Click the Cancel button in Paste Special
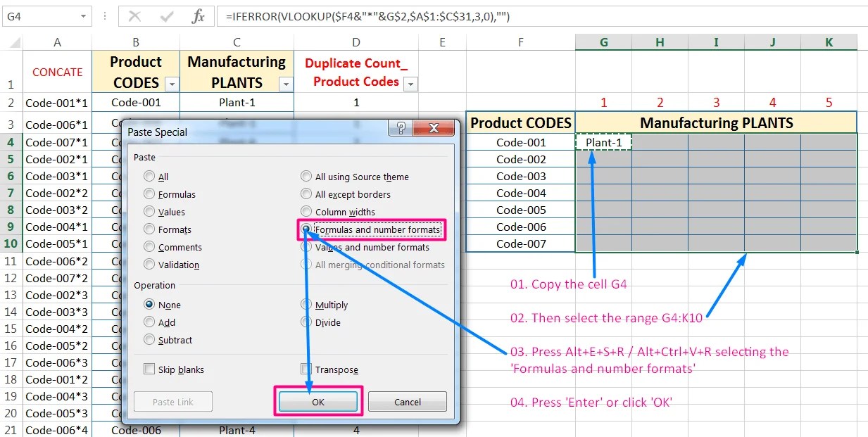This screenshot has width=868, height=437. coord(407,401)
